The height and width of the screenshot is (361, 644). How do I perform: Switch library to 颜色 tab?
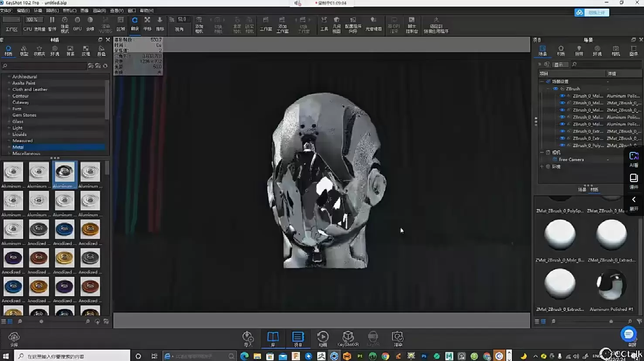point(101,51)
